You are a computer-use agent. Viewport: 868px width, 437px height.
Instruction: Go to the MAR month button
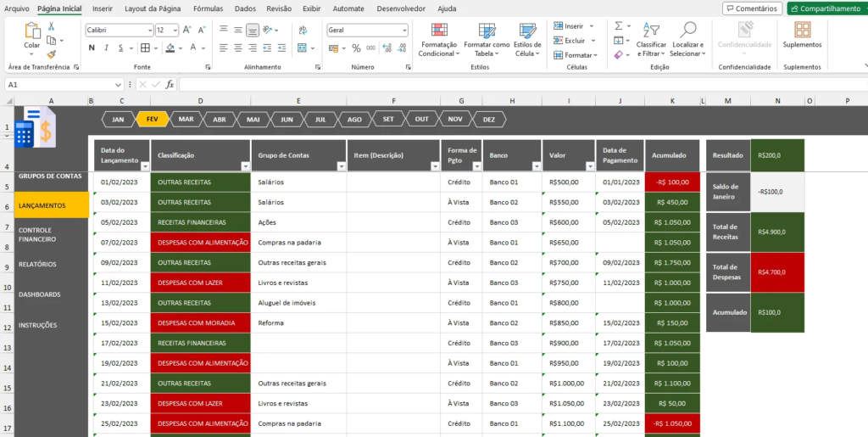point(186,120)
